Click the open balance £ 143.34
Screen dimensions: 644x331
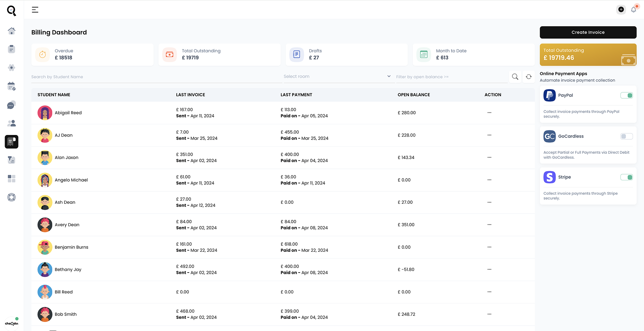[x=406, y=157]
